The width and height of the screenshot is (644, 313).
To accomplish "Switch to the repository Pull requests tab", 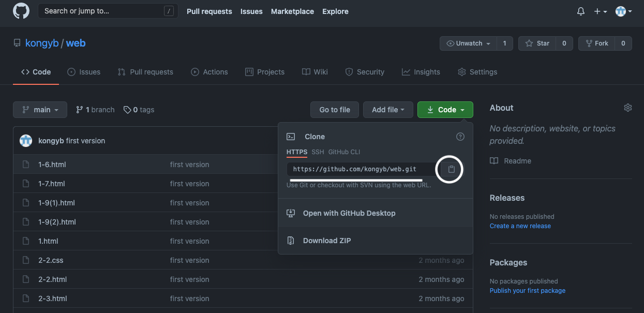I will [145, 72].
